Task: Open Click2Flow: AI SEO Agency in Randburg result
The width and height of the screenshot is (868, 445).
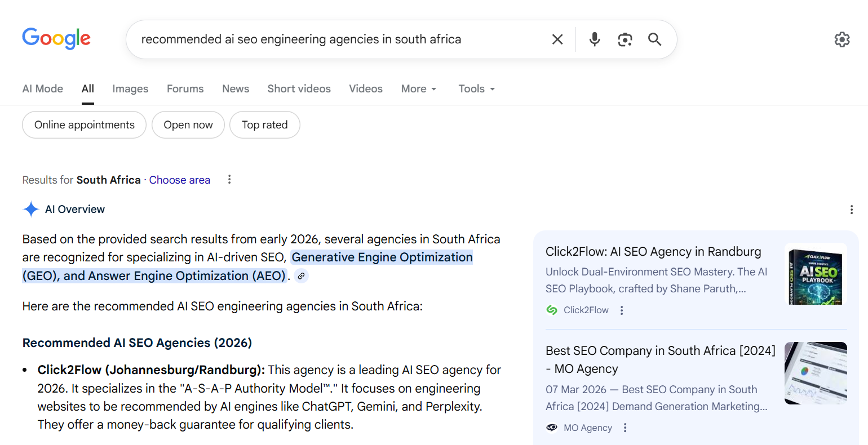Action: (x=653, y=252)
